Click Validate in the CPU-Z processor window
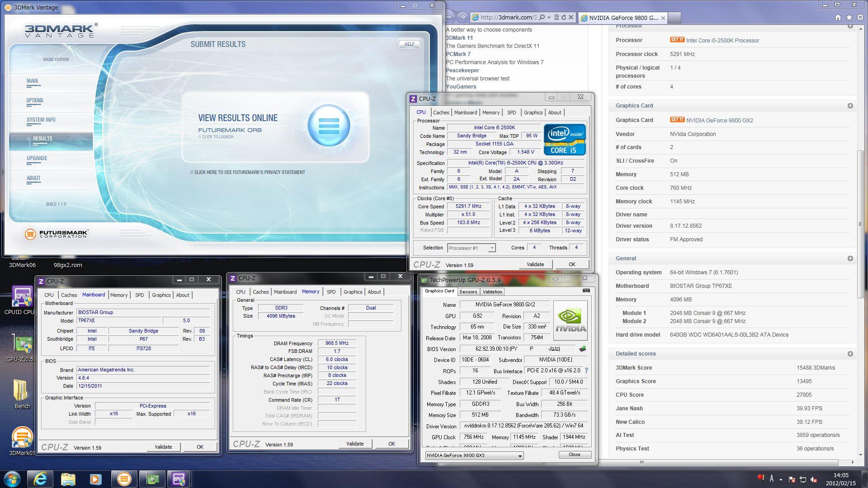Viewport: 868px width, 488px height. pyautogui.click(x=535, y=264)
